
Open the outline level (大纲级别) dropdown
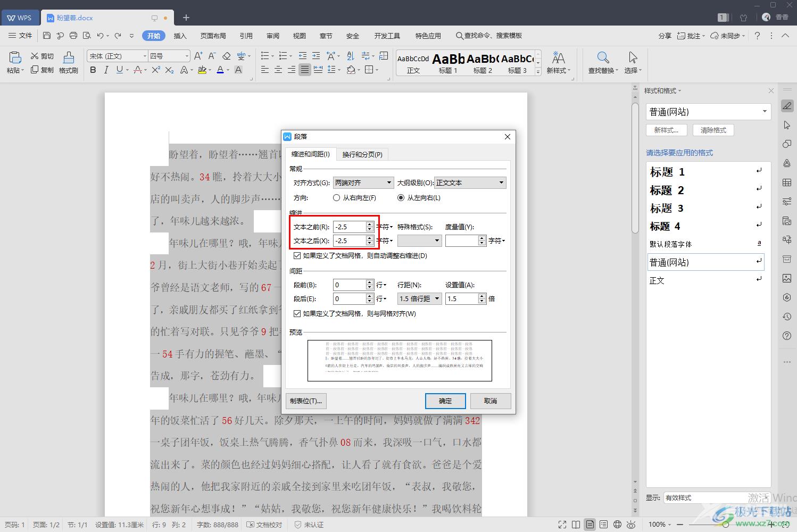point(470,183)
